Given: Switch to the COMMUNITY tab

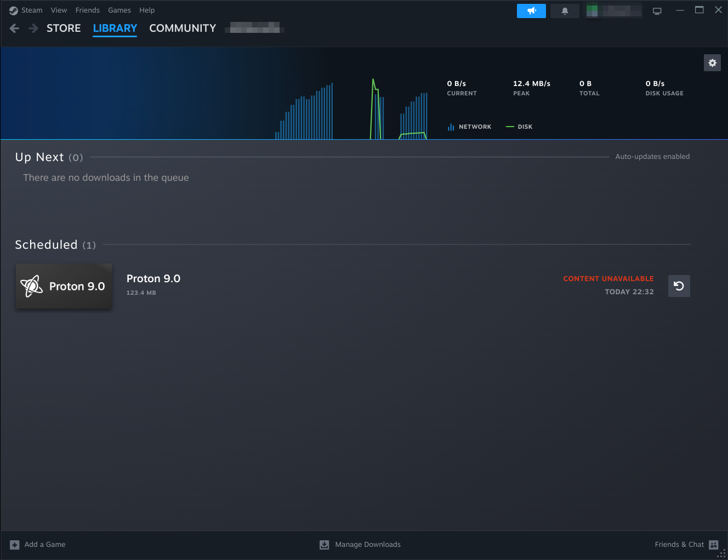Looking at the screenshot, I should [x=183, y=28].
